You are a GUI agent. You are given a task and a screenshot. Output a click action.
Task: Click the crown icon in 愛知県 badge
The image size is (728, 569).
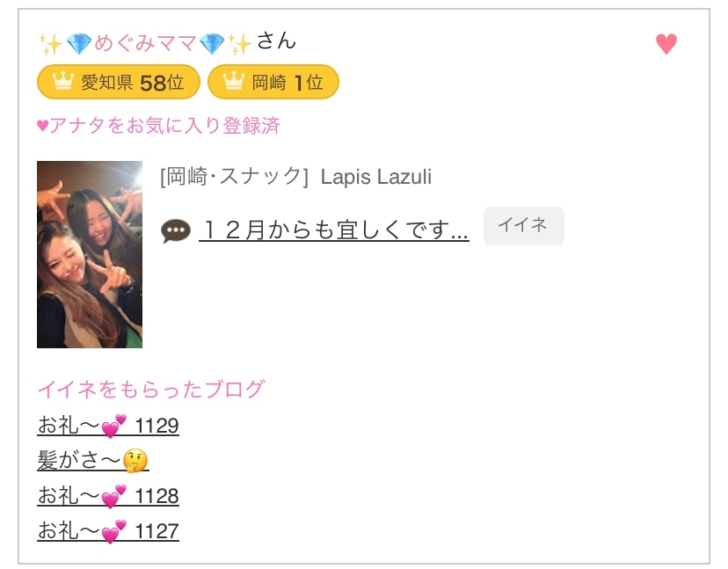[62, 81]
